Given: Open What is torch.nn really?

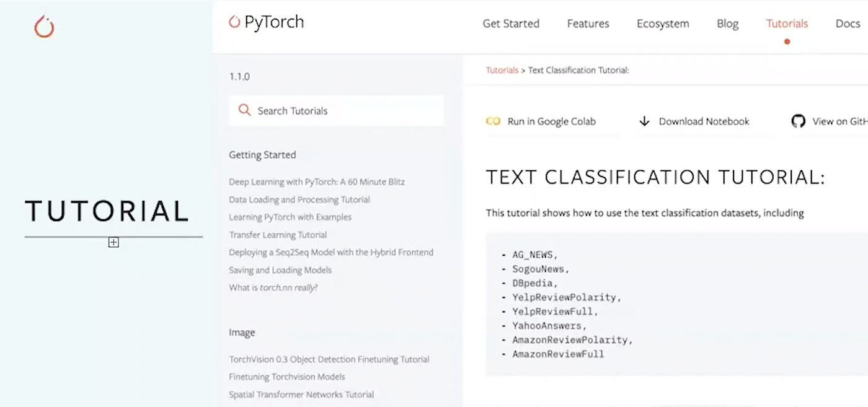Looking at the screenshot, I should (x=273, y=287).
